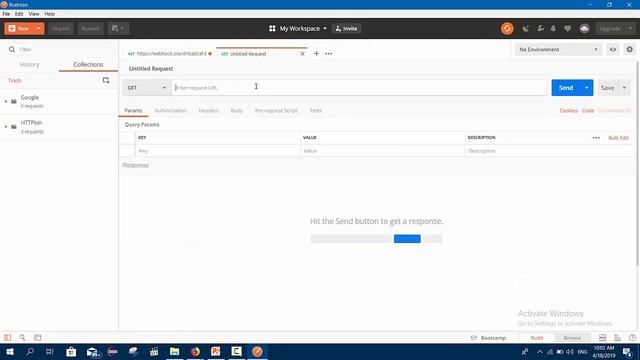This screenshot has height=360, width=640.
Task: Click the blue Send button
Action: [566, 88]
